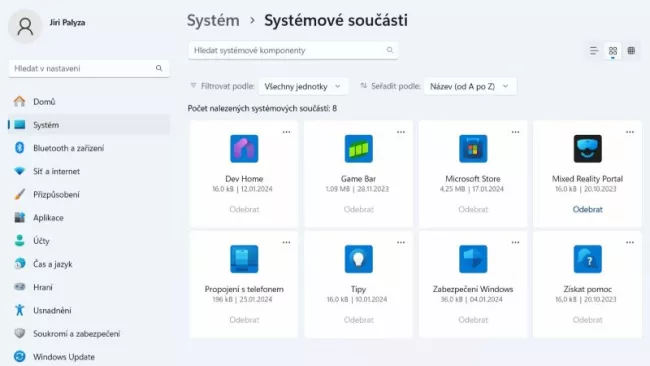Expand the Název (od A po Z) sort dropdown
Image resolution: width=650 pixels, height=366 pixels.
470,86
